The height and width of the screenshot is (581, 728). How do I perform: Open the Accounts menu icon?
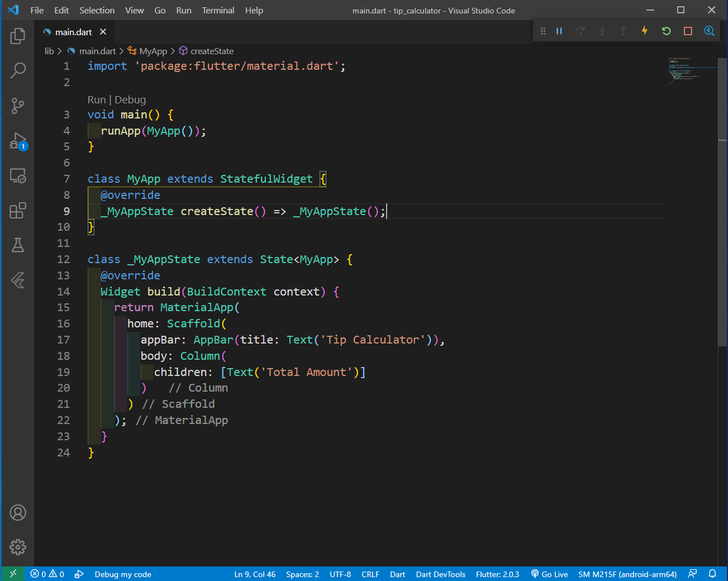pos(18,513)
